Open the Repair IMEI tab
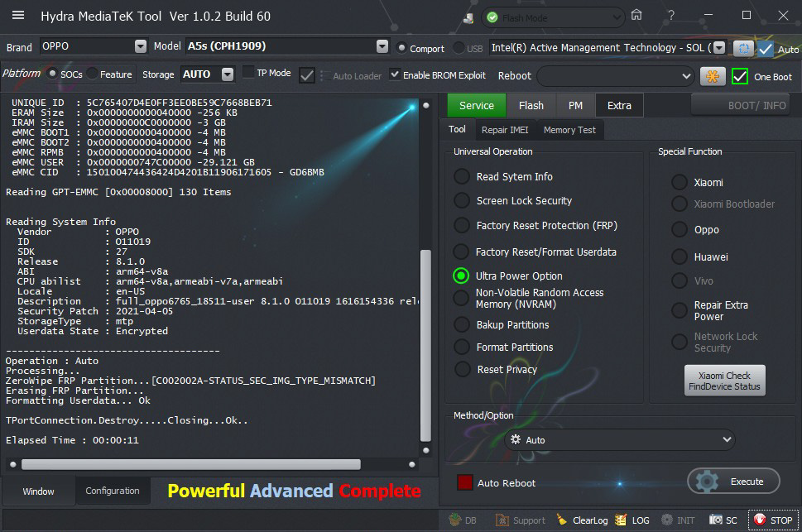Image resolution: width=802 pixels, height=532 pixels. pos(505,130)
